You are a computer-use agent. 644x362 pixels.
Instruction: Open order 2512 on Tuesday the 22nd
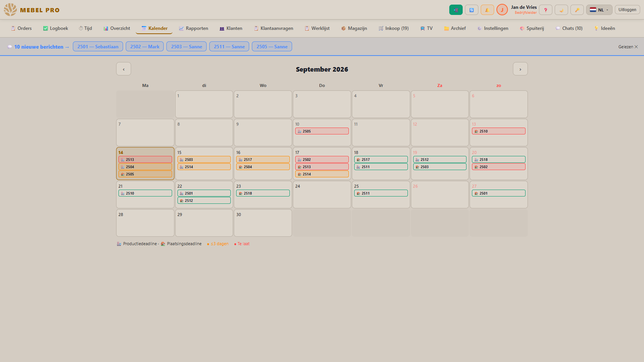204,200
